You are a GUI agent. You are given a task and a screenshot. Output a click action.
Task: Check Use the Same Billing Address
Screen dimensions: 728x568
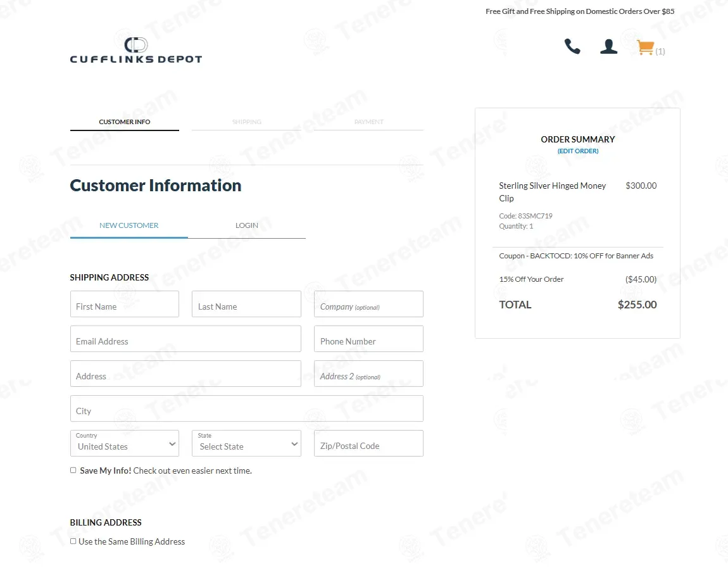tap(73, 541)
